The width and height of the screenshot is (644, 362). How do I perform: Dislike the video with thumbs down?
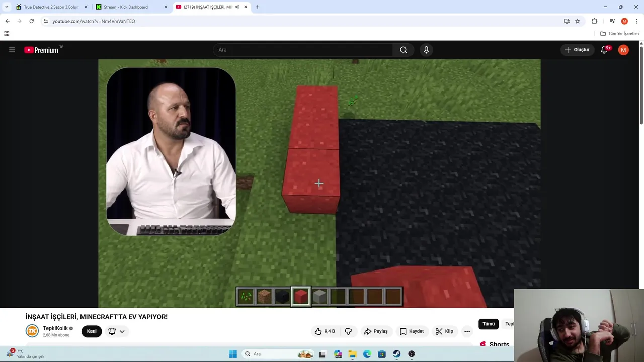[348, 331]
